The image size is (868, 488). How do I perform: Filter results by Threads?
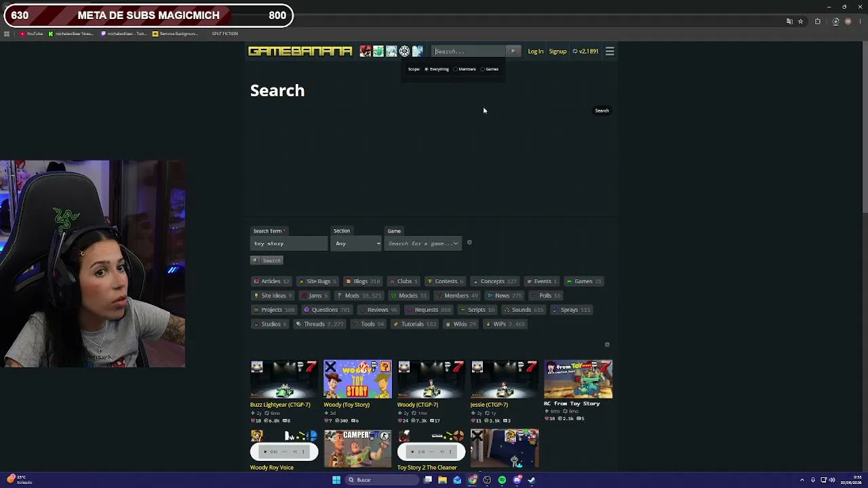tap(320, 324)
